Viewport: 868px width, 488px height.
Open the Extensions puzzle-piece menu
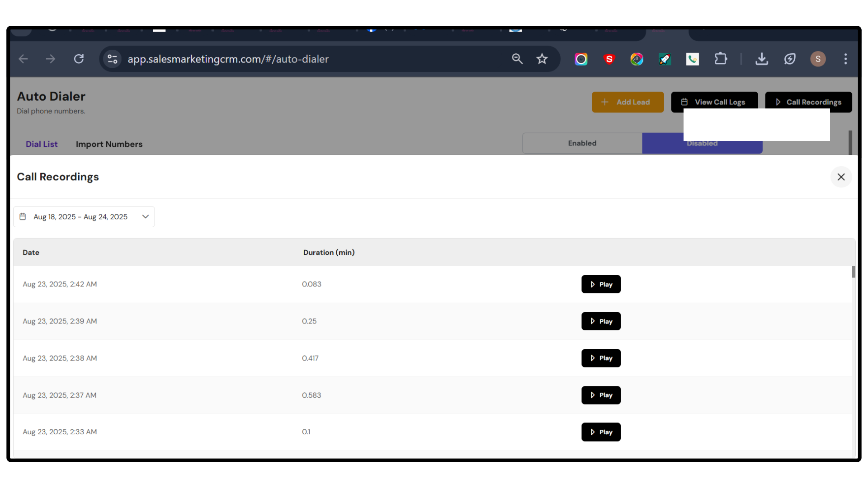[721, 59]
